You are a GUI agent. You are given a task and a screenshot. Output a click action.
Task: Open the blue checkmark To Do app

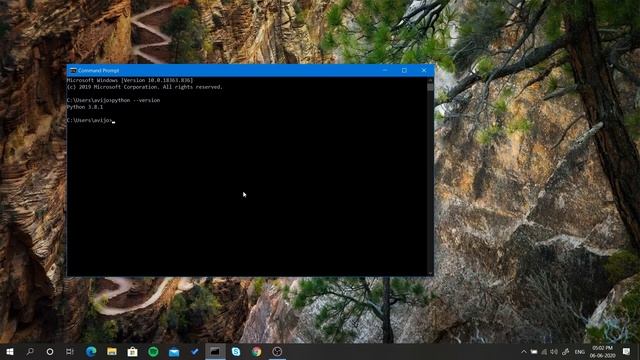pos(195,351)
